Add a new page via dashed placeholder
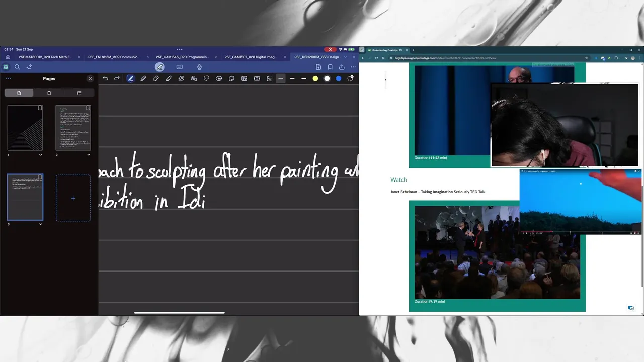Image resolution: width=644 pixels, height=362 pixels. (73, 198)
